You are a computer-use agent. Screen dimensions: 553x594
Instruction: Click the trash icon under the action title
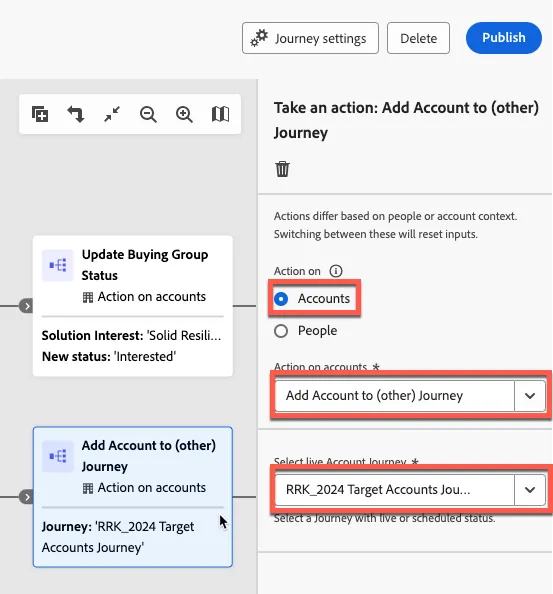(x=282, y=169)
